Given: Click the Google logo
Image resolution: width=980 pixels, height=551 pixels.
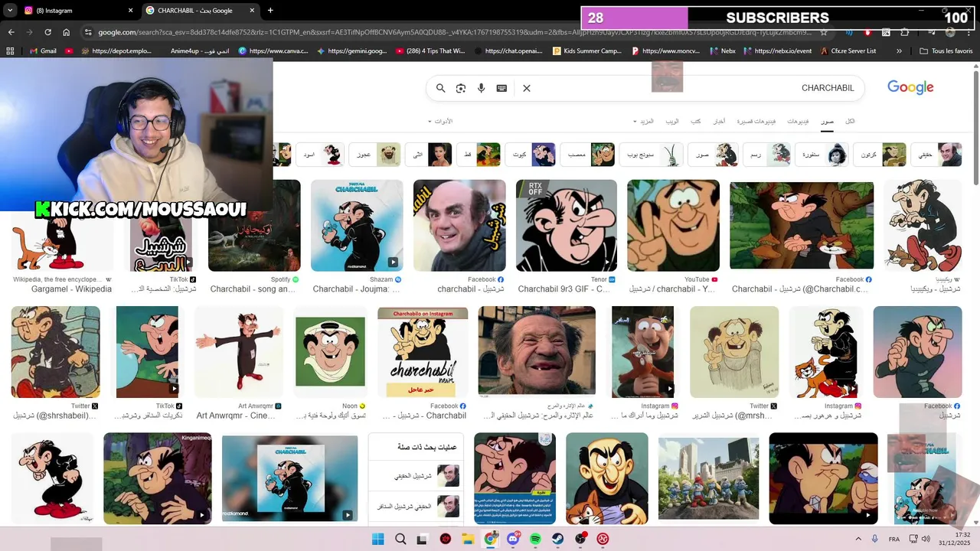Looking at the screenshot, I should pyautogui.click(x=910, y=87).
